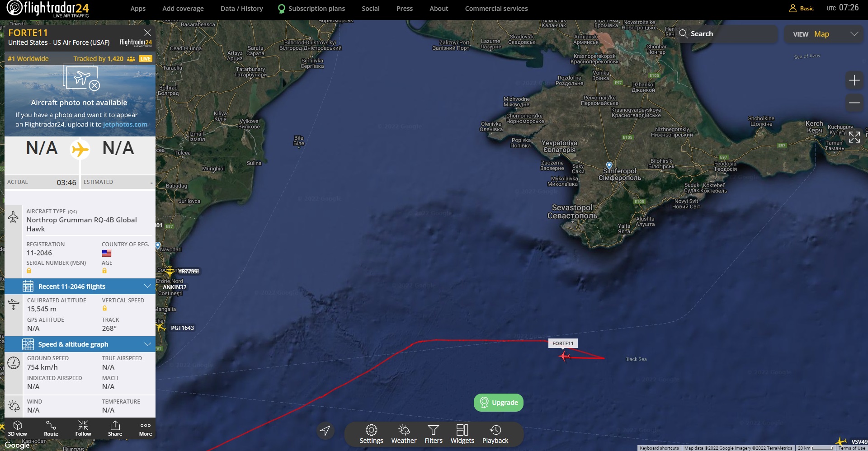This screenshot has height=451, width=868.
Task: Show the aircraft Route
Action: point(51,428)
